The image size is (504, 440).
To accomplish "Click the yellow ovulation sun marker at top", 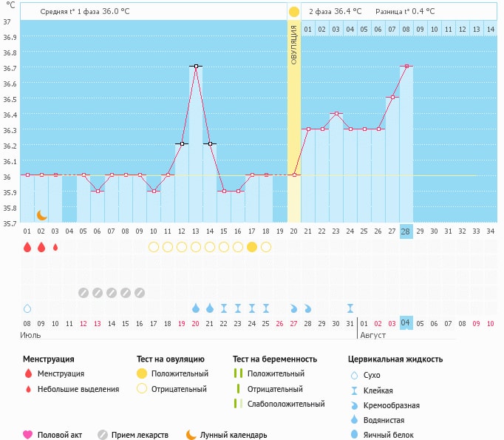I will (294, 12).
